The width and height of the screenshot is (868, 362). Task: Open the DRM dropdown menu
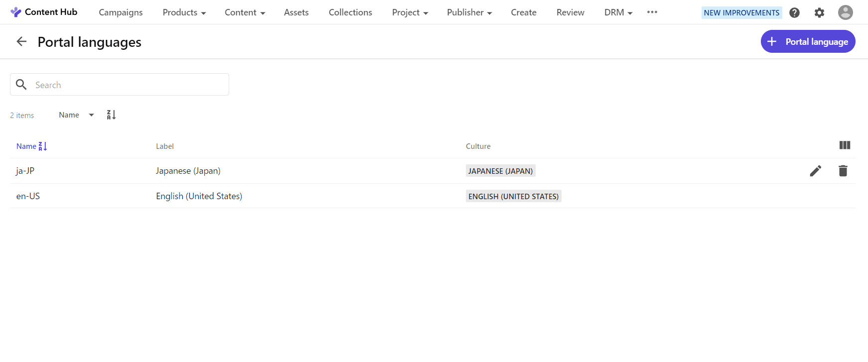tap(618, 12)
